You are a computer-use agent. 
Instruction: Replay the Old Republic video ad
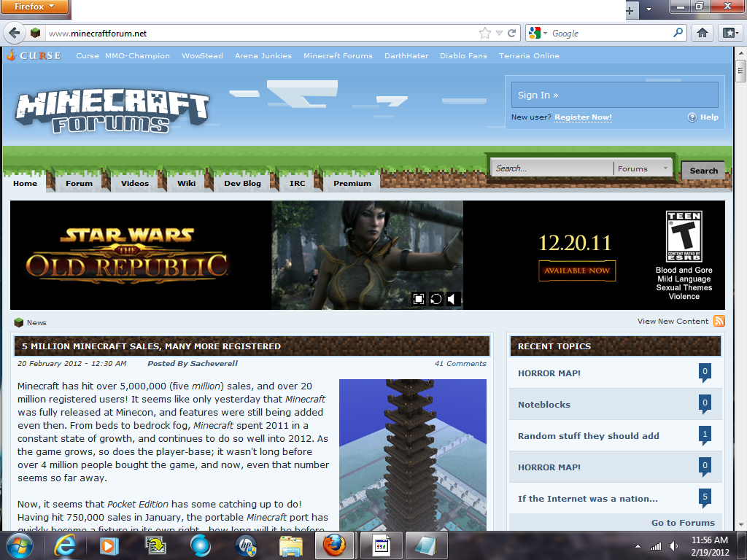point(436,298)
